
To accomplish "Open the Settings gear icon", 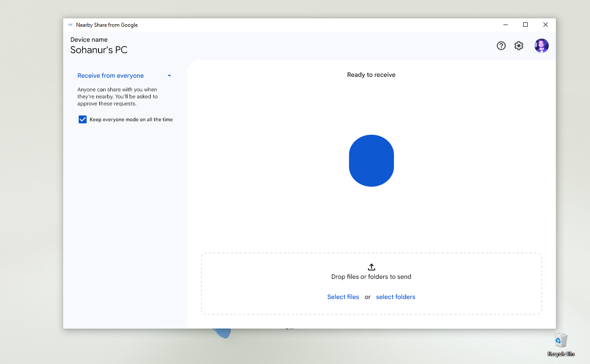I will tap(519, 46).
